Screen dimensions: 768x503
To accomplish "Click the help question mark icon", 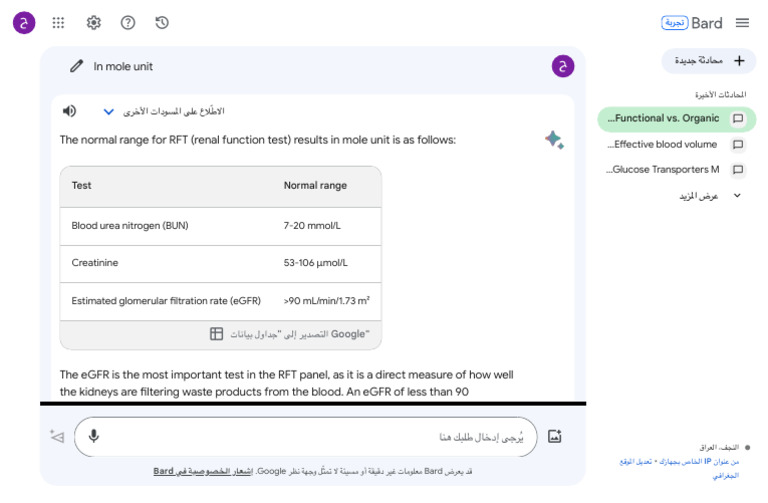I will click(x=128, y=22).
